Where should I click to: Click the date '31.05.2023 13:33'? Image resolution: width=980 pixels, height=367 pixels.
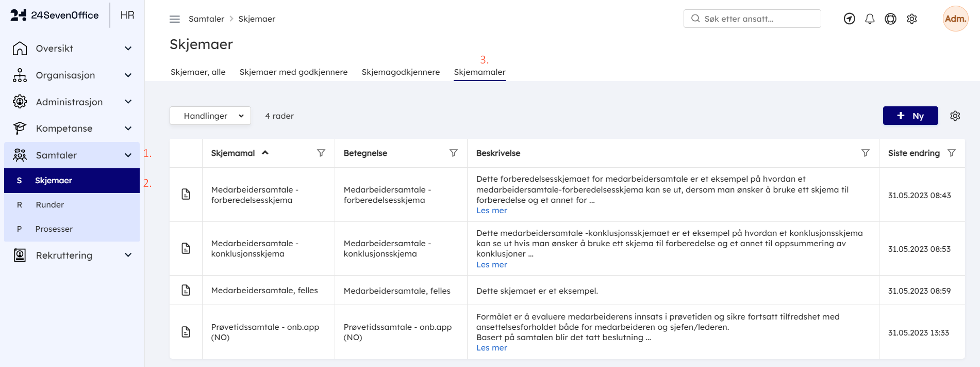919,333
